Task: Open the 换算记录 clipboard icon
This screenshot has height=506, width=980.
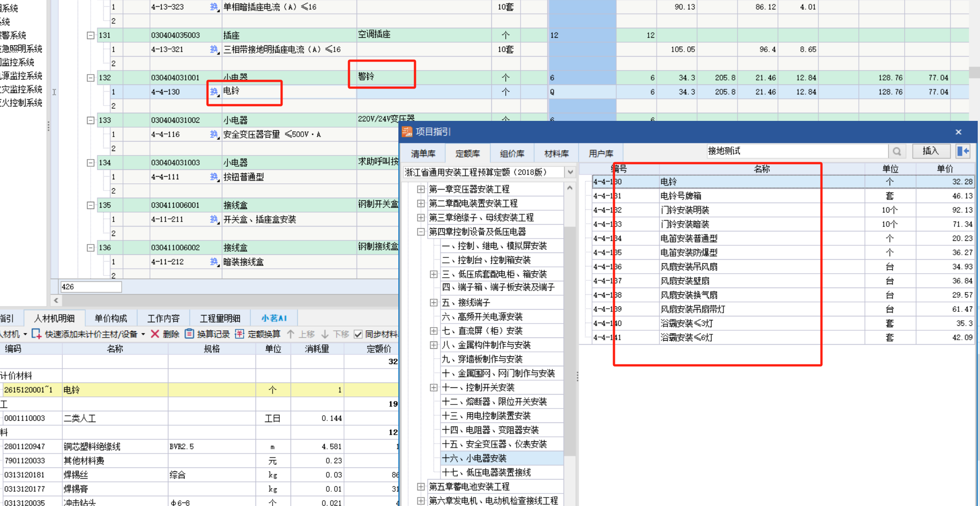Action: pyautogui.click(x=189, y=334)
